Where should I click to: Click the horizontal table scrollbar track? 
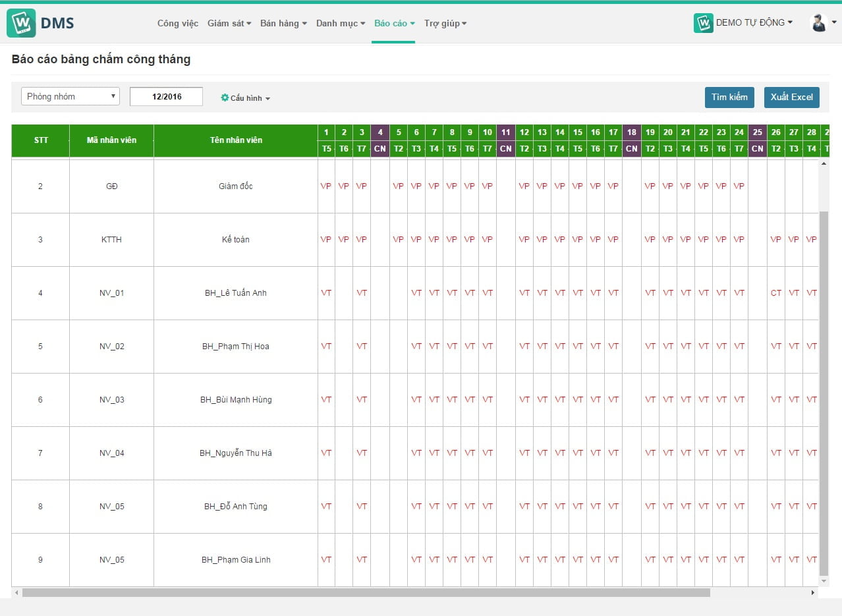coord(415,593)
